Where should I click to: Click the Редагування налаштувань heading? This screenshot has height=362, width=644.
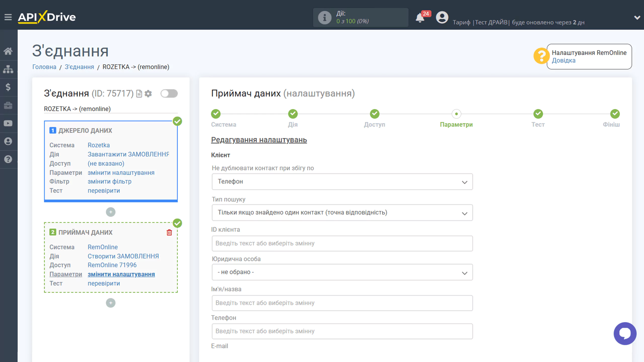(x=259, y=140)
